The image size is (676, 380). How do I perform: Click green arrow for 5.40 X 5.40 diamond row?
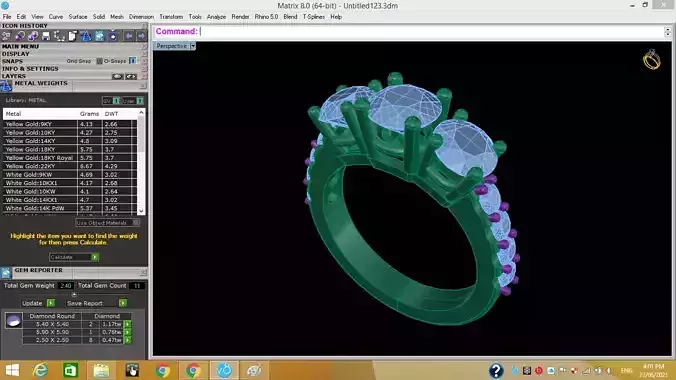click(128, 324)
